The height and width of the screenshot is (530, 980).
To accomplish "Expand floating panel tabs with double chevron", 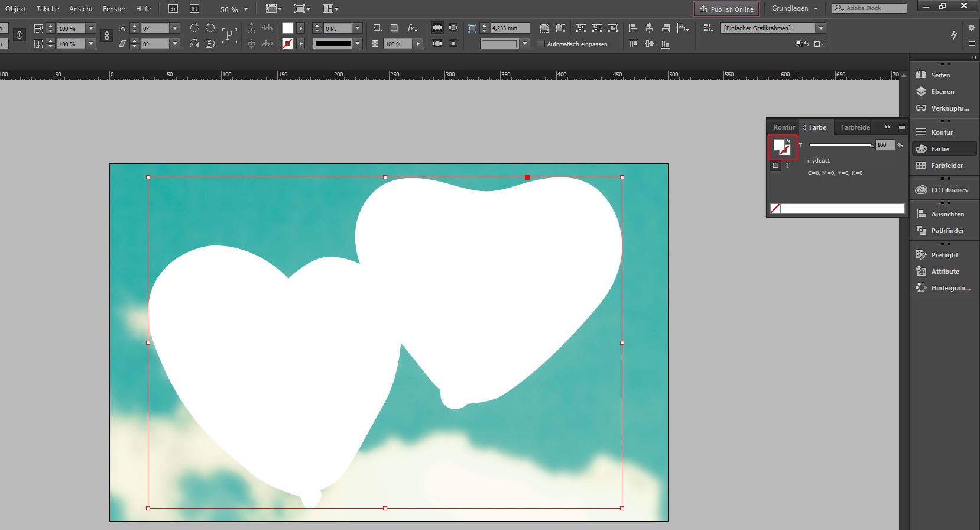I will click(887, 127).
